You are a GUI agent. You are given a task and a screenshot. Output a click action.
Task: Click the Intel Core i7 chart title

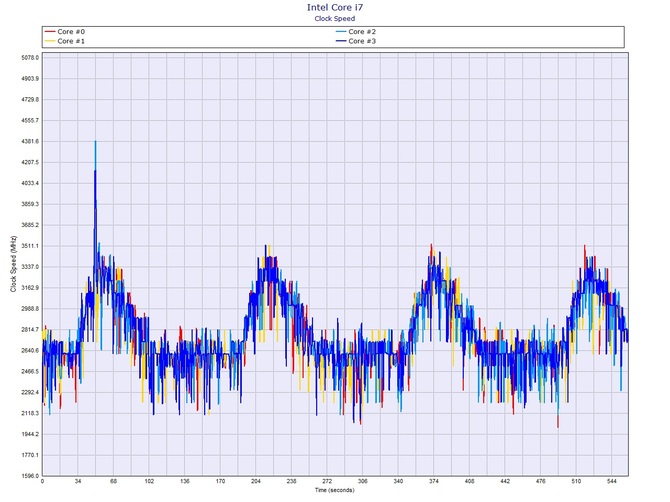tap(335, 7)
